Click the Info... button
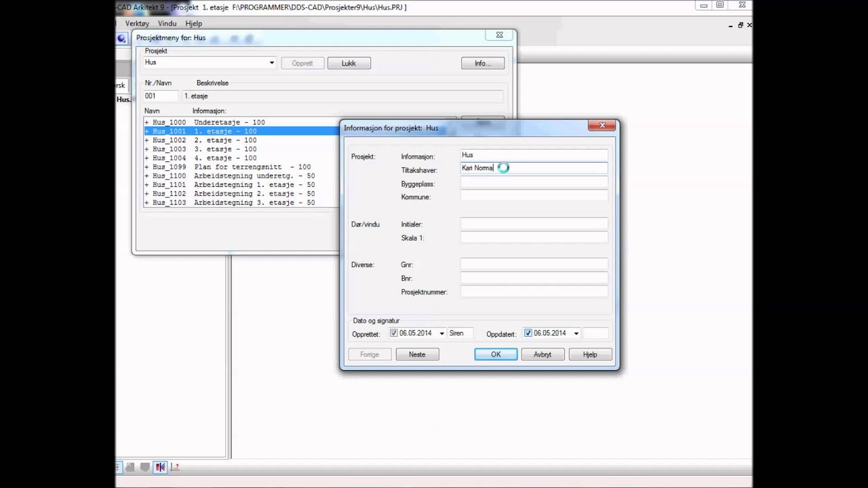 coord(483,63)
